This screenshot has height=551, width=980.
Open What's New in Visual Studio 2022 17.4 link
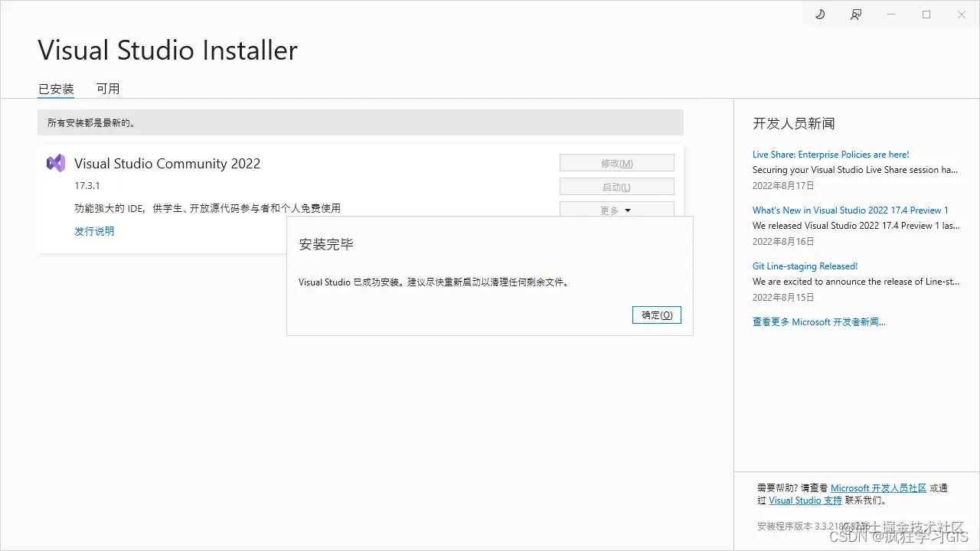pyautogui.click(x=851, y=210)
